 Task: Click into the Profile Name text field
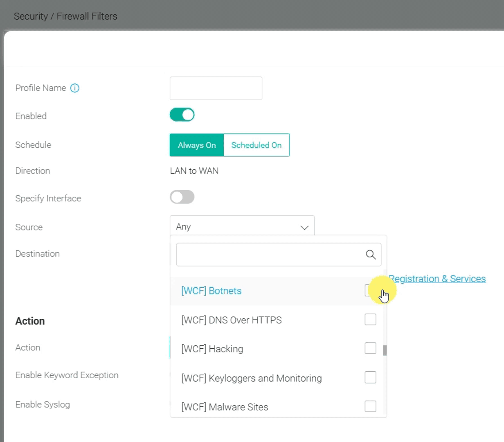pos(216,88)
